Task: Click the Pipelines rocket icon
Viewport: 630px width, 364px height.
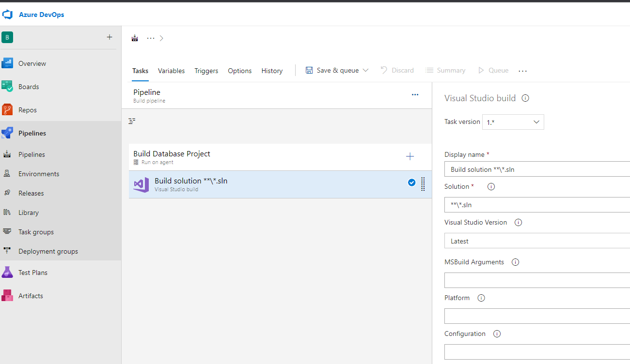Action: [x=7, y=133]
